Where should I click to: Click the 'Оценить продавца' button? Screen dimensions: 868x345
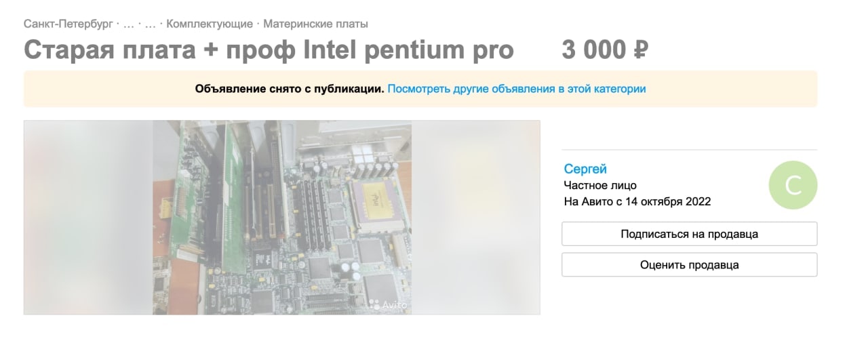(x=689, y=265)
